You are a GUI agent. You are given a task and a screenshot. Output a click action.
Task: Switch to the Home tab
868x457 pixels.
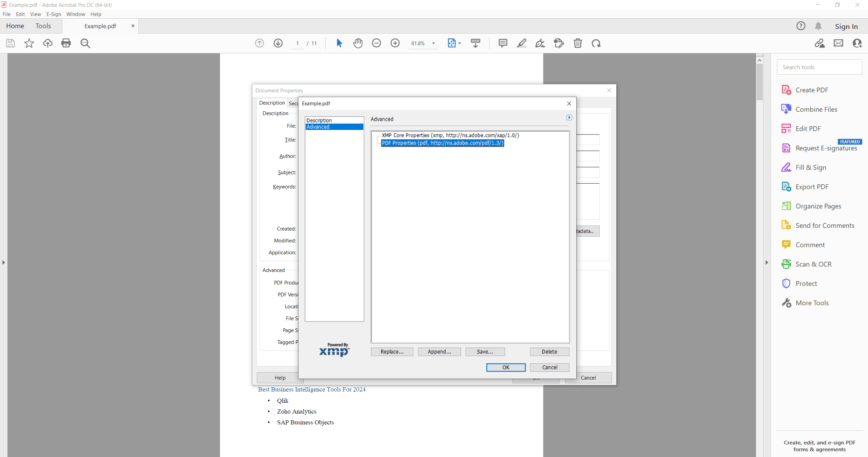(x=15, y=26)
